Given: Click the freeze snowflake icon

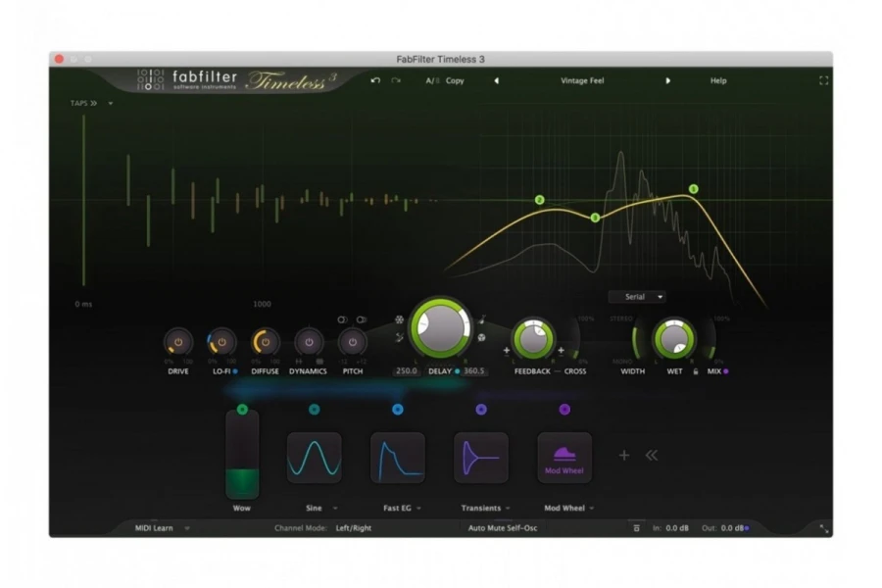Looking at the screenshot, I should (x=399, y=319).
